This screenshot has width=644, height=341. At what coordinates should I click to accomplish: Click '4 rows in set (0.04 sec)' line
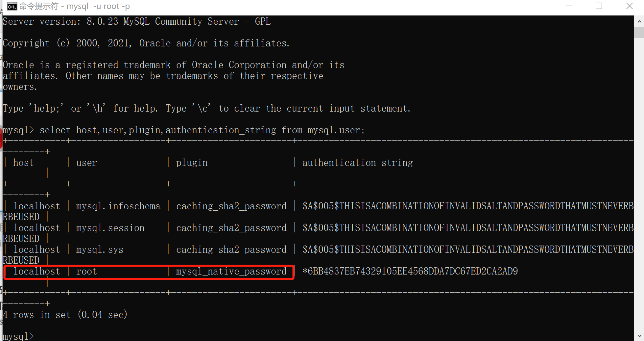pos(65,315)
